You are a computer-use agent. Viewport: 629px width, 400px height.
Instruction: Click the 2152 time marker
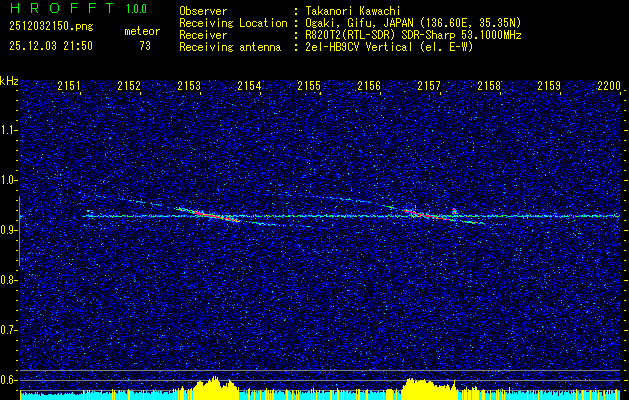(x=129, y=85)
